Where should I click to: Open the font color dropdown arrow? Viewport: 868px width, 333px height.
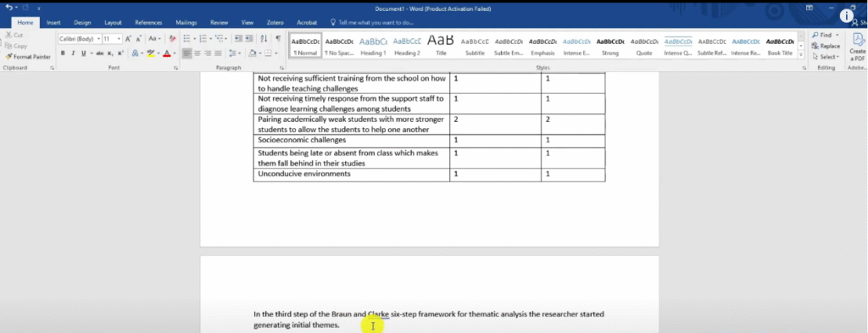(175, 53)
